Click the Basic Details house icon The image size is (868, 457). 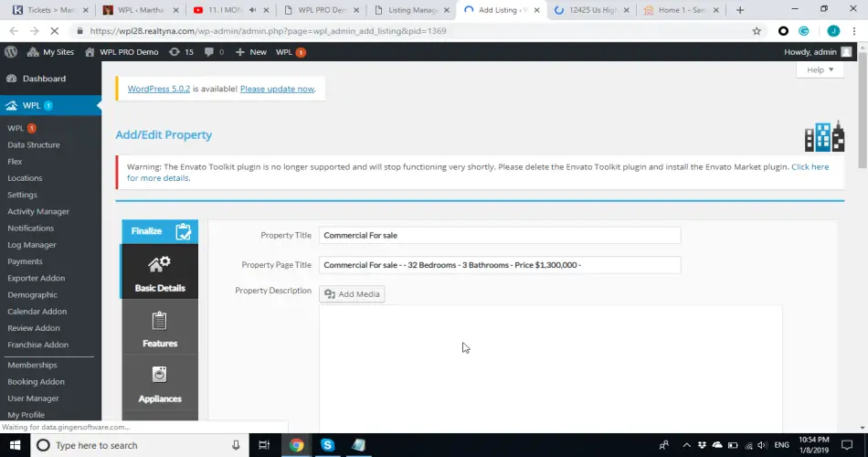coord(159,265)
